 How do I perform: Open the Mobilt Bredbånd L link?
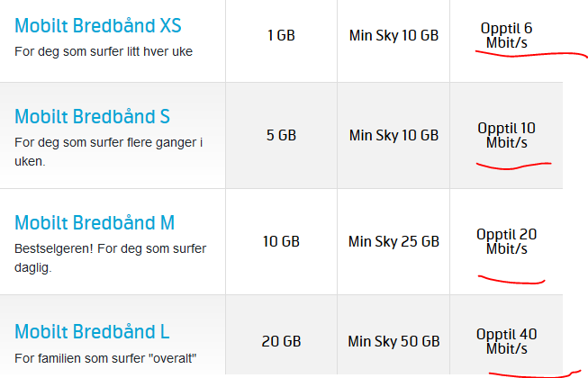[92, 332]
